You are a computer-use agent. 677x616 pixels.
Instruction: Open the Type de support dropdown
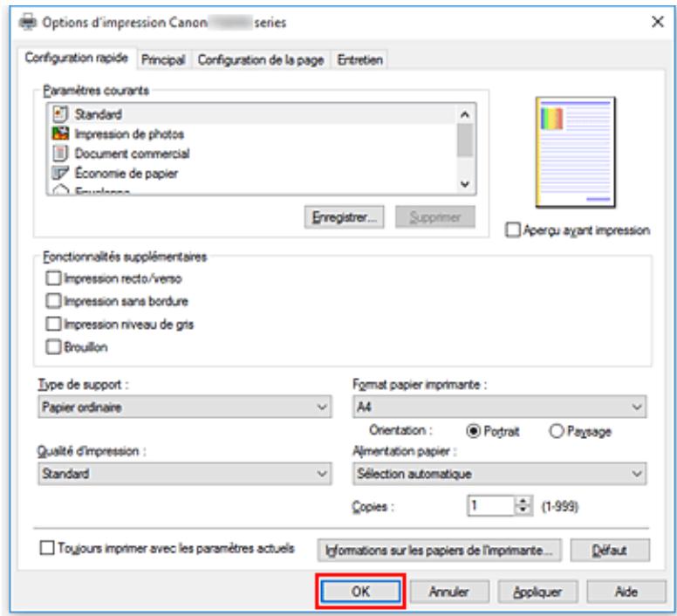coord(185,407)
